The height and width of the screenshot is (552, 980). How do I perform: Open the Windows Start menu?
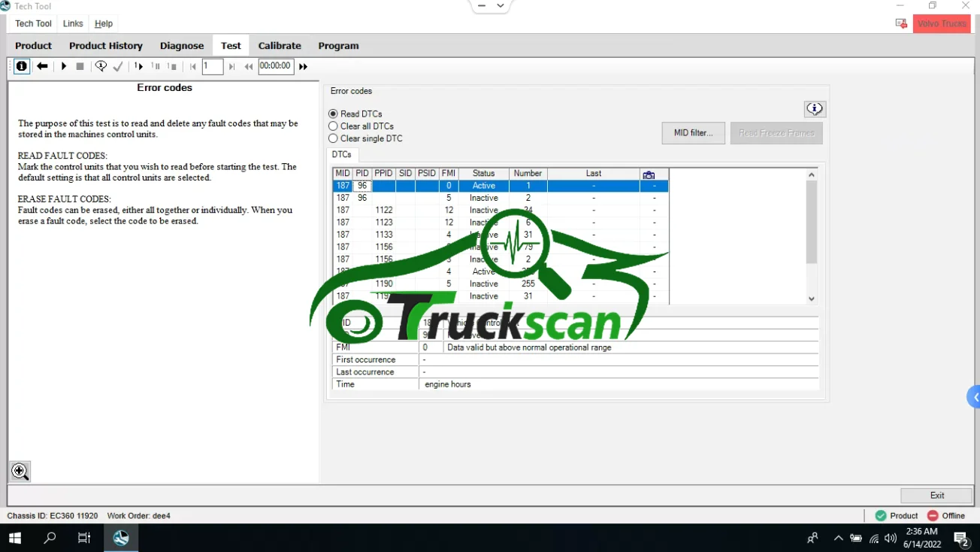click(15, 538)
